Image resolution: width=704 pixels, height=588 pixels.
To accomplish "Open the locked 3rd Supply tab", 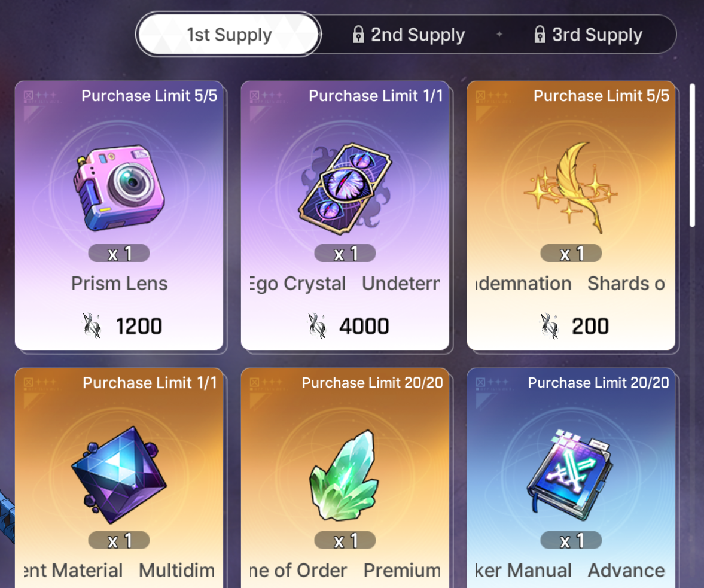I will coord(589,35).
